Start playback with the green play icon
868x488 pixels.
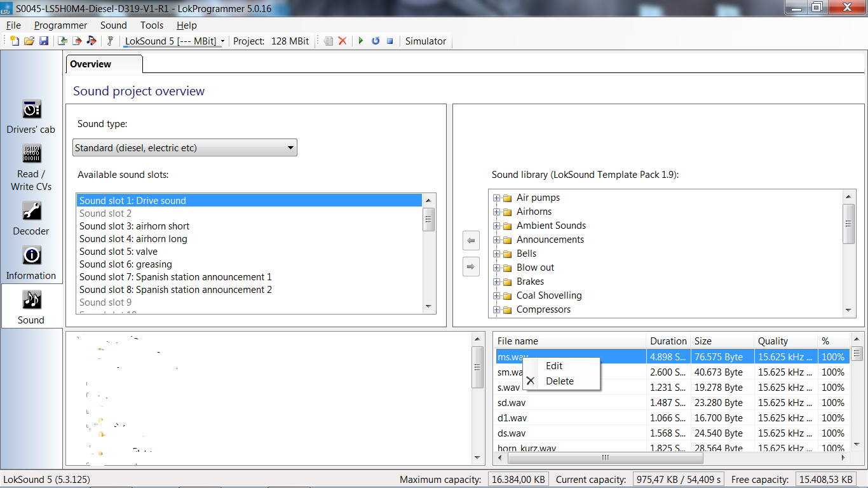(361, 41)
